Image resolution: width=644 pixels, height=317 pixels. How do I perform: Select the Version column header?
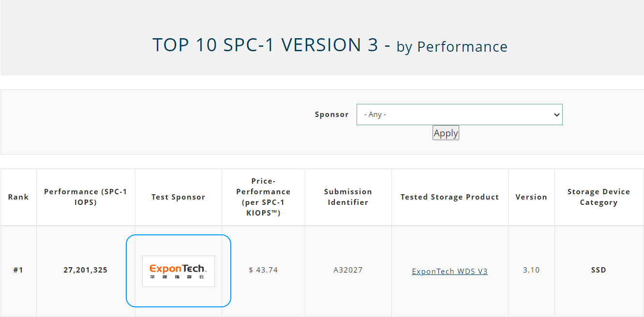(531, 197)
